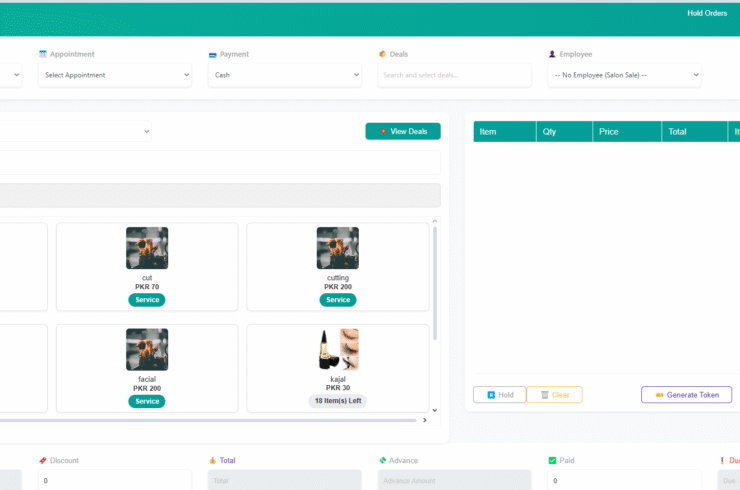This screenshot has width=740, height=490.
Task: Click the long search field under View Deals
Action: (220, 162)
